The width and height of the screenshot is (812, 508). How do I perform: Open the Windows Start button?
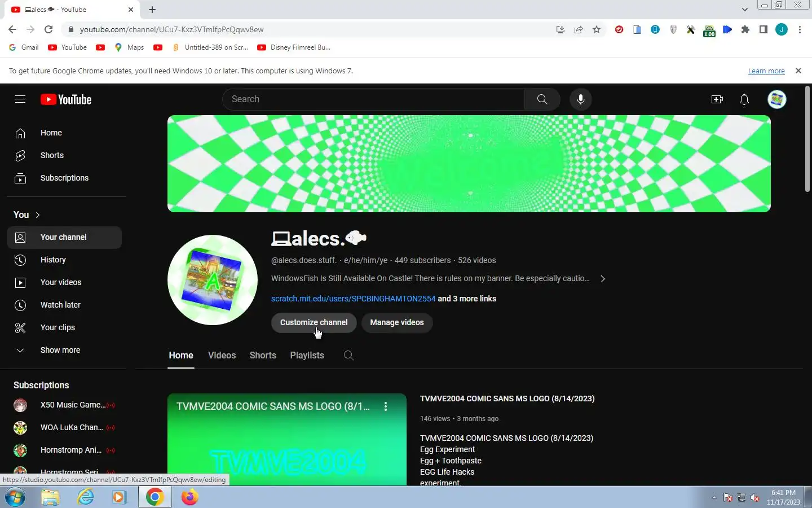point(15,497)
